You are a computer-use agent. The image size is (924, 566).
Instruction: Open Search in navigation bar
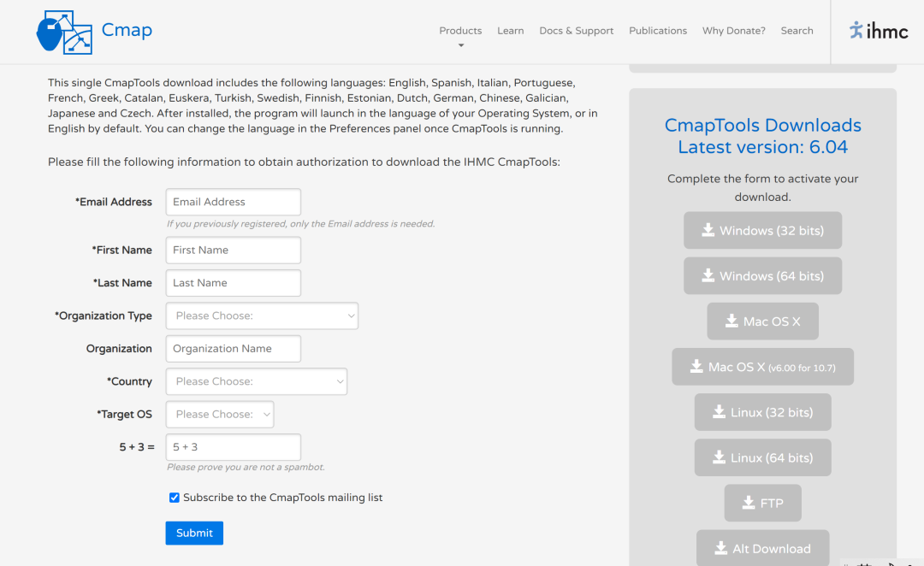[x=797, y=31]
